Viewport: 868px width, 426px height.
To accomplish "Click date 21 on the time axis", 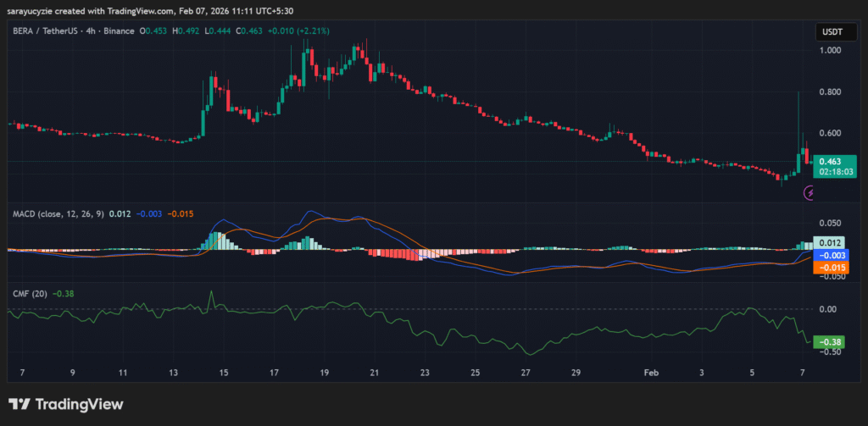I will pyautogui.click(x=375, y=373).
